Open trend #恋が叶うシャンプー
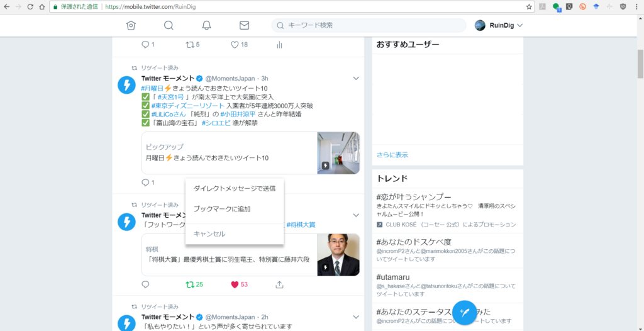The image size is (644, 331). pos(414,196)
